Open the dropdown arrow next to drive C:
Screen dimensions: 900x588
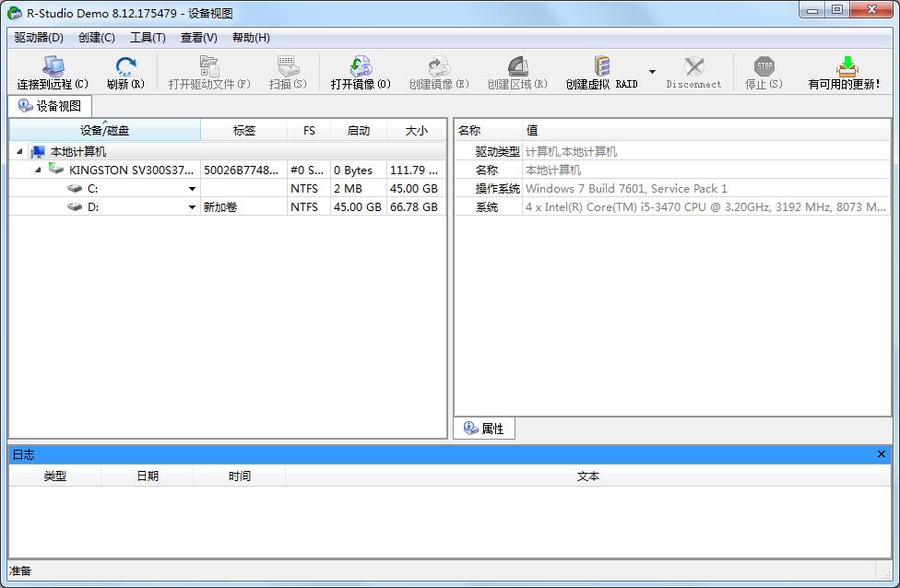click(191, 188)
